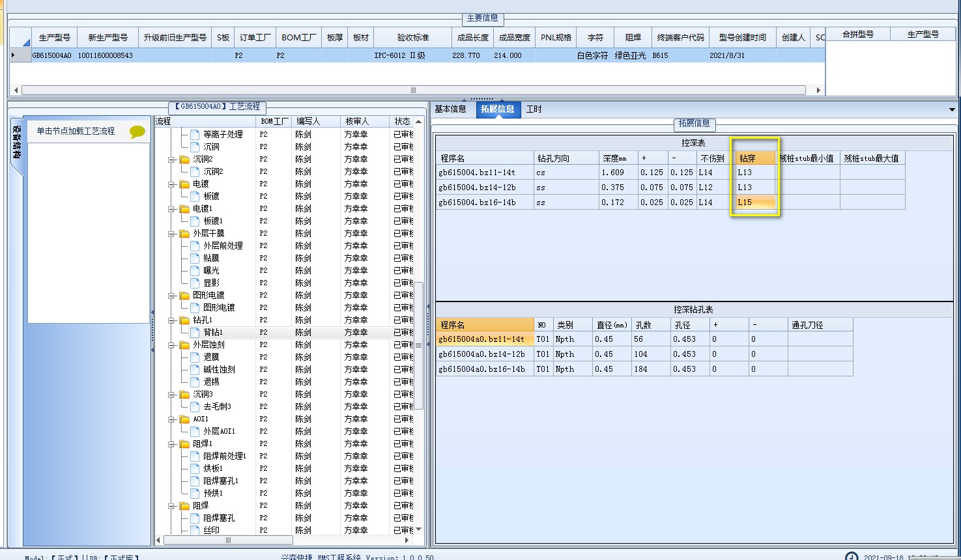
Task: Collapse the 沉铜3 folder node
Action: coord(171,394)
